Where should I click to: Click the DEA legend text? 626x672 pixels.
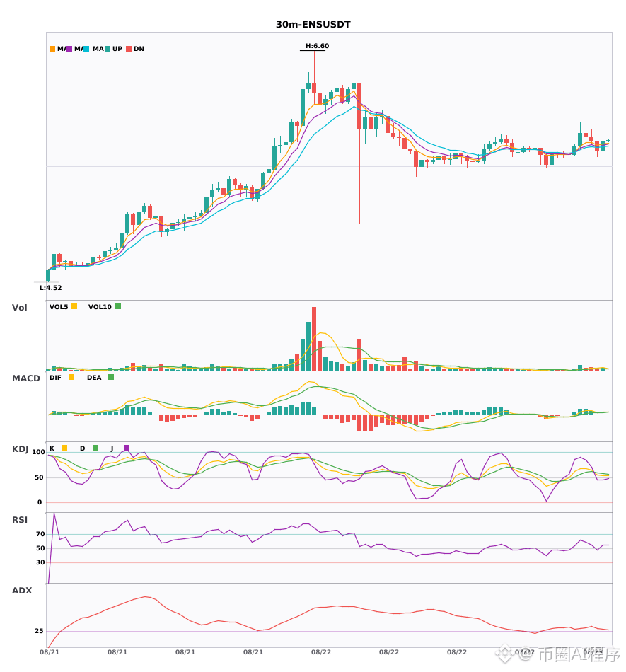[94, 378]
